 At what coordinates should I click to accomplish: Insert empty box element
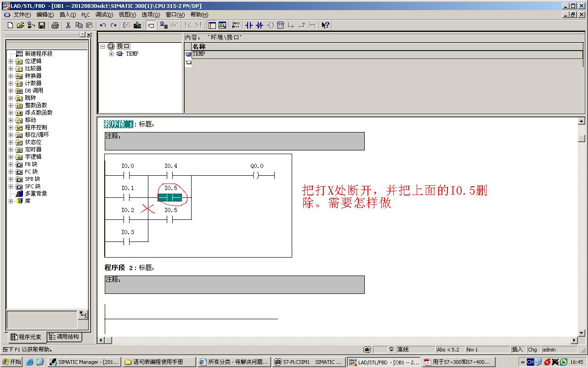click(x=281, y=25)
